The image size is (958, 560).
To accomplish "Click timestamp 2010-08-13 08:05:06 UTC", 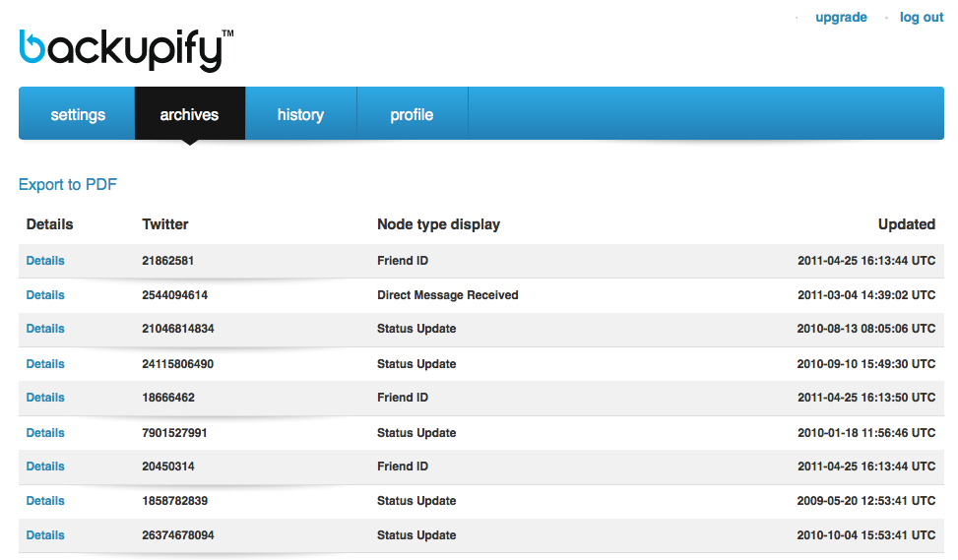I will (866, 329).
